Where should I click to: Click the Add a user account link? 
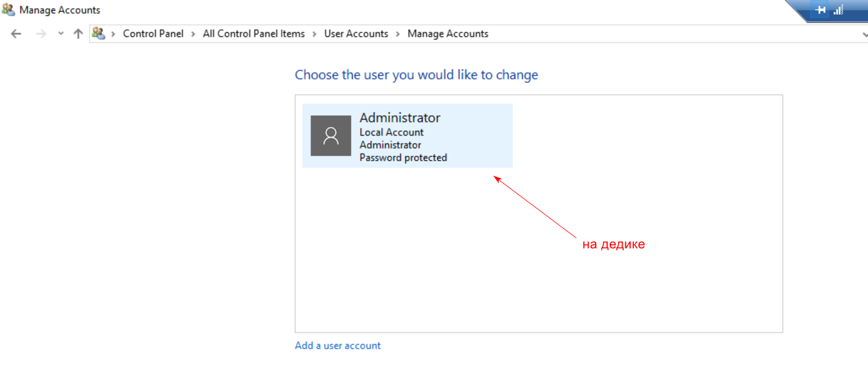coord(337,346)
